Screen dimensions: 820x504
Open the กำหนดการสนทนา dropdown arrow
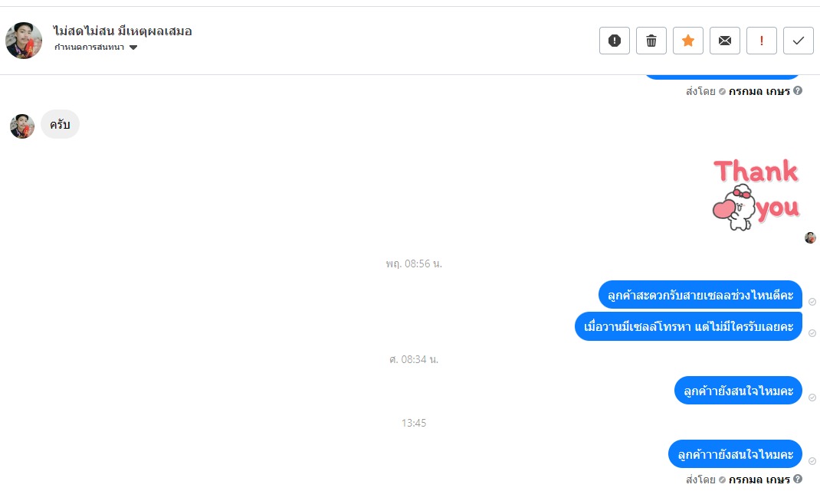tap(133, 47)
